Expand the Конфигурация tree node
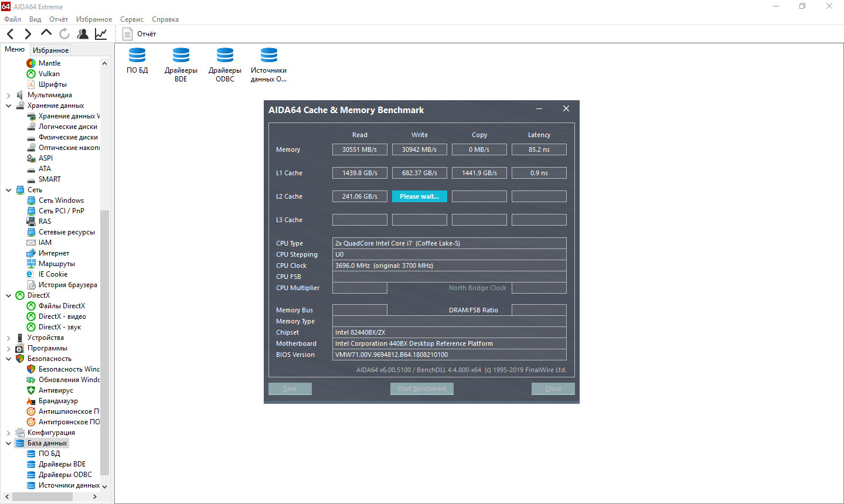 pos(8,433)
